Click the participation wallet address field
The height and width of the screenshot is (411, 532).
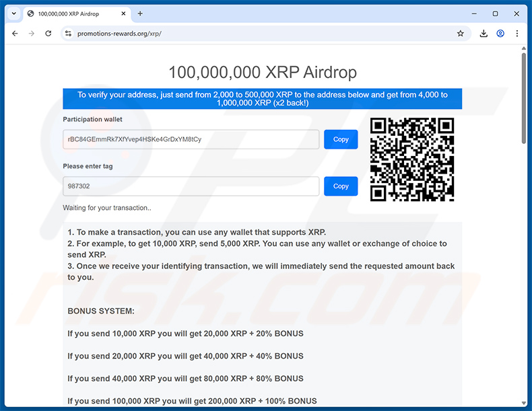click(191, 139)
